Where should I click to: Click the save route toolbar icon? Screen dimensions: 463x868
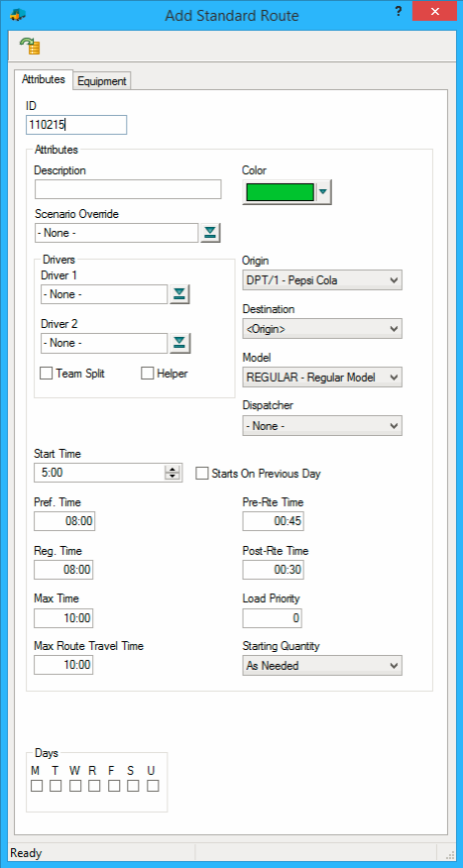[31, 46]
